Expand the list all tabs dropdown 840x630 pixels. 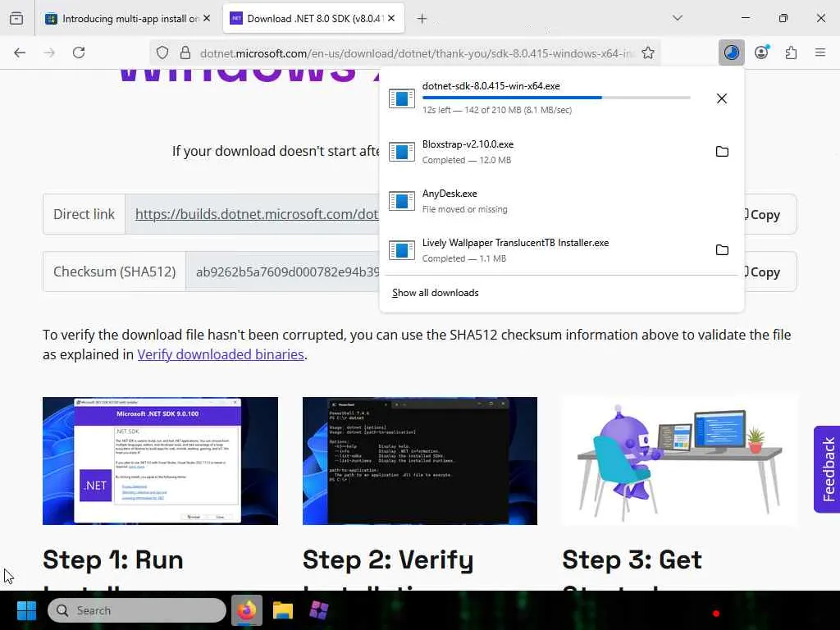click(x=678, y=18)
